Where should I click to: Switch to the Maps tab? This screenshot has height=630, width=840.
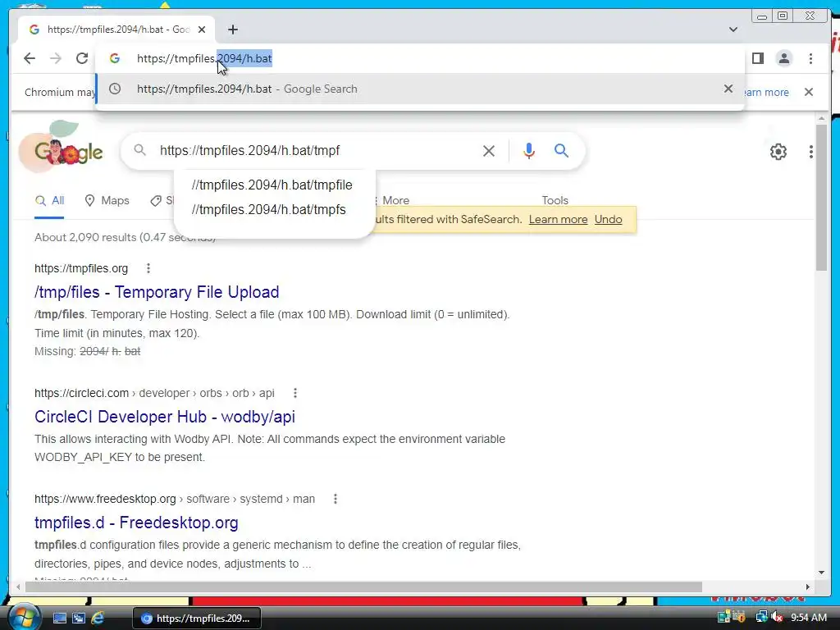[x=107, y=201]
